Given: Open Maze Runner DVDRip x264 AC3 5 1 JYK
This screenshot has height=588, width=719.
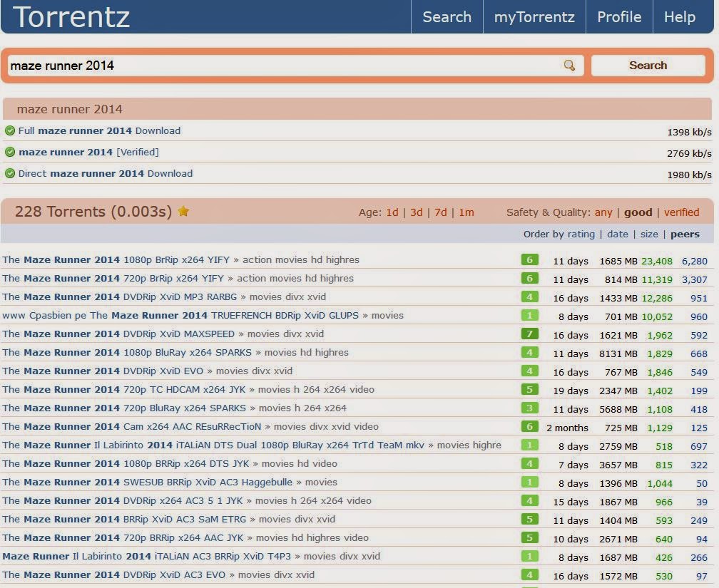Looking at the screenshot, I should click(x=123, y=501).
